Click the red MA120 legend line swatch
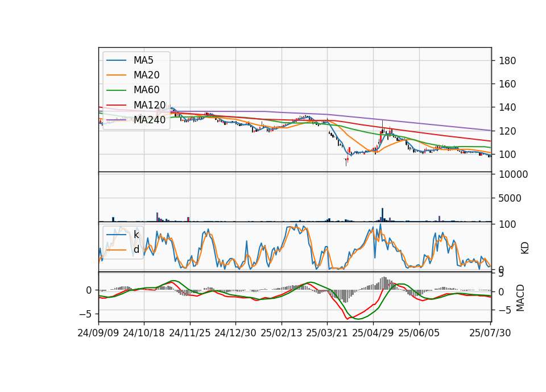This screenshot has width=546, height=392. [116, 105]
